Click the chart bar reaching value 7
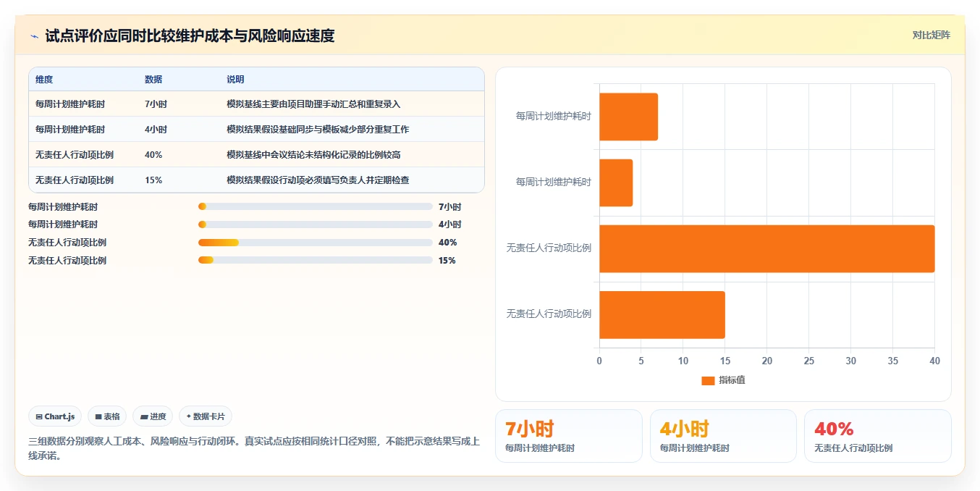Screen dimensions: 980x491 point(628,117)
